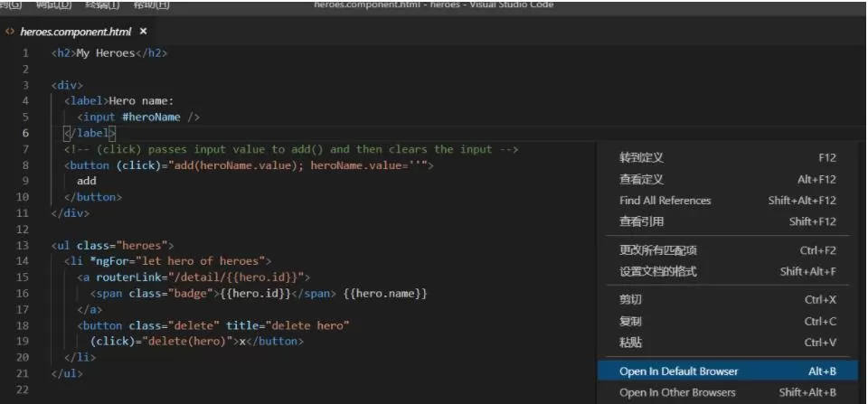This screenshot has width=868, height=404.
Task: Select the heroes.component.html editor tab
Action: (x=78, y=32)
